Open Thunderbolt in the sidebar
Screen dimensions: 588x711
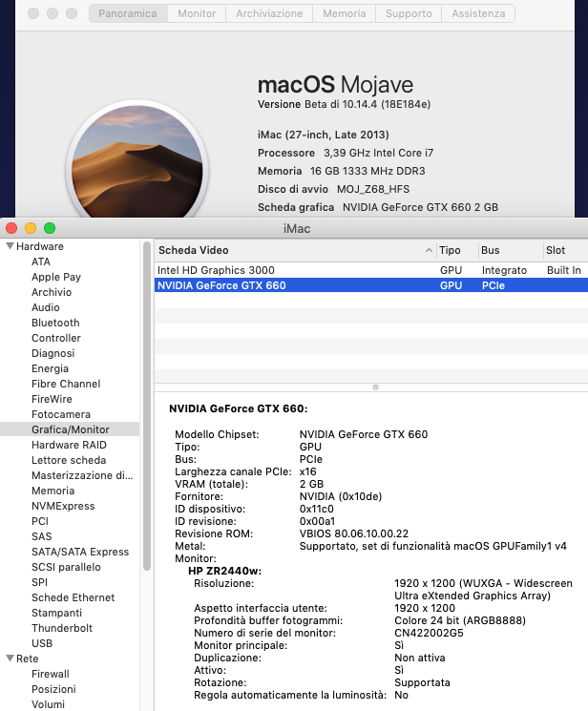[x=62, y=628]
